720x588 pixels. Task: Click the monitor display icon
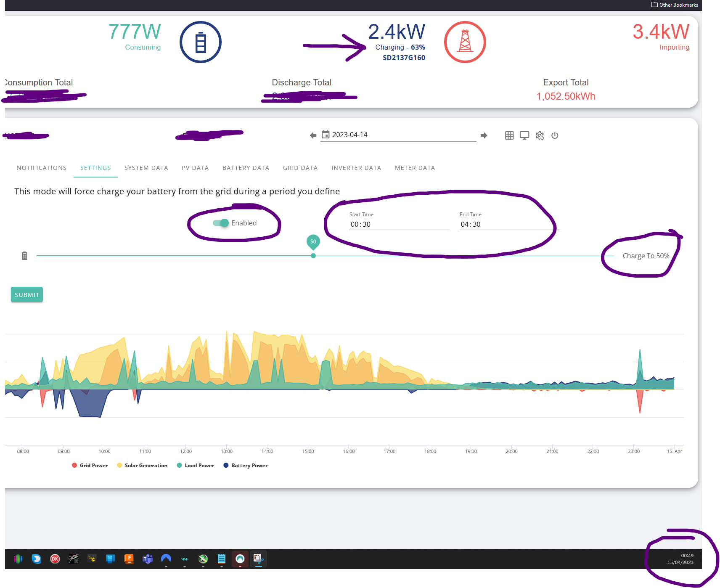tap(524, 135)
